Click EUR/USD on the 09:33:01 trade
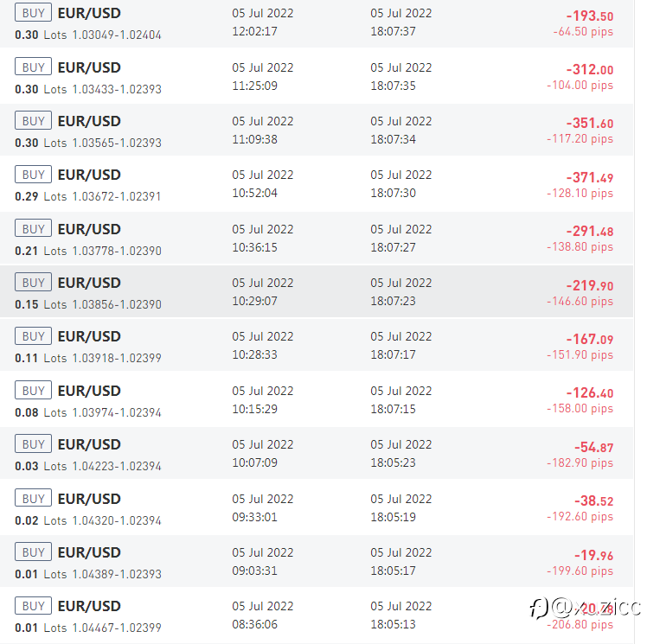This screenshot has height=644, width=647. pyautogui.click(x=89, y=499)
